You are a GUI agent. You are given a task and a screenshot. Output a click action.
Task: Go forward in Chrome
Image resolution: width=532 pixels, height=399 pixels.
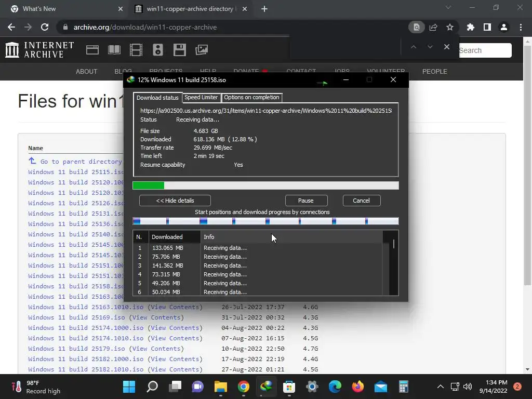pyautogui.click(x=28, y=27)
